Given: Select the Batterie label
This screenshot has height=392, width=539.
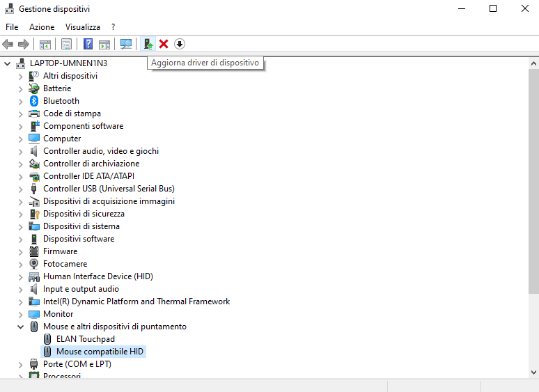Looking at the screenshot, I should click(57, 88).
